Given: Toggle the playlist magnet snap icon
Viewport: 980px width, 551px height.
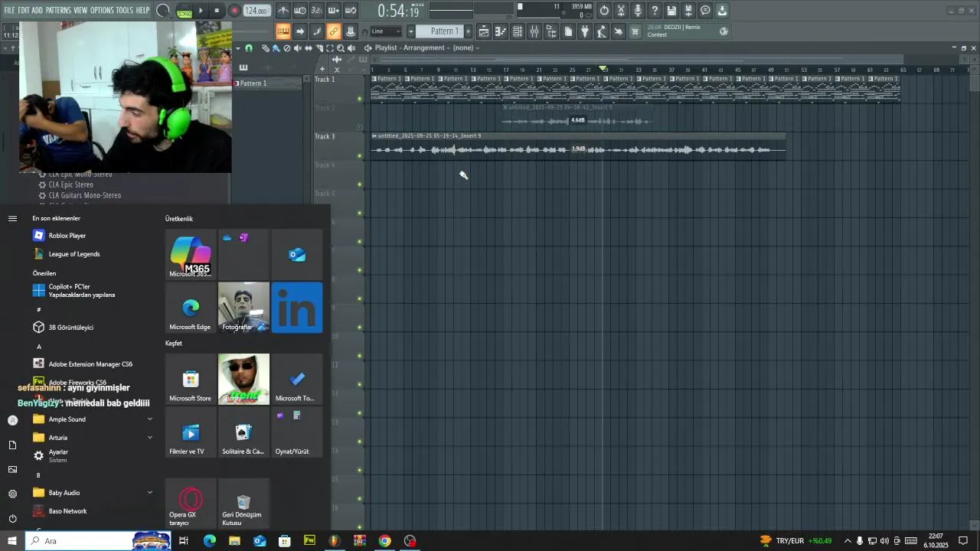Looking at the screenshot, I should pos(248,47).
